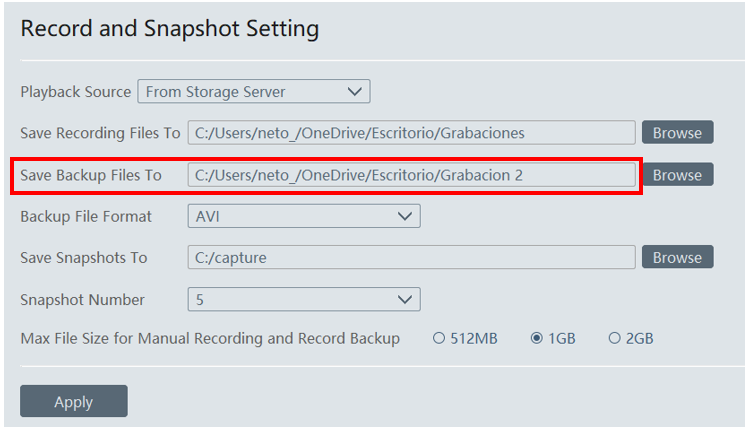
Task: Browse for the recording files folder
Action: click(x=677, y=132)
